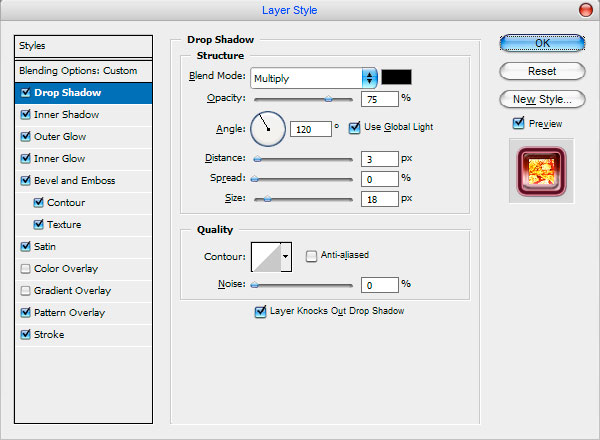Open the Stroke settings row
This screenshot has height=440, width=600.
83,335
